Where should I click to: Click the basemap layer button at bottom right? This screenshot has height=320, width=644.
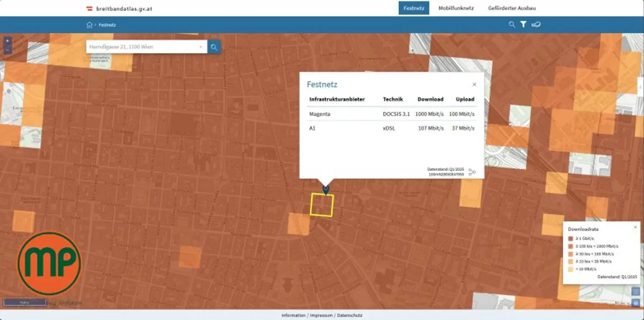pos(636,303)
